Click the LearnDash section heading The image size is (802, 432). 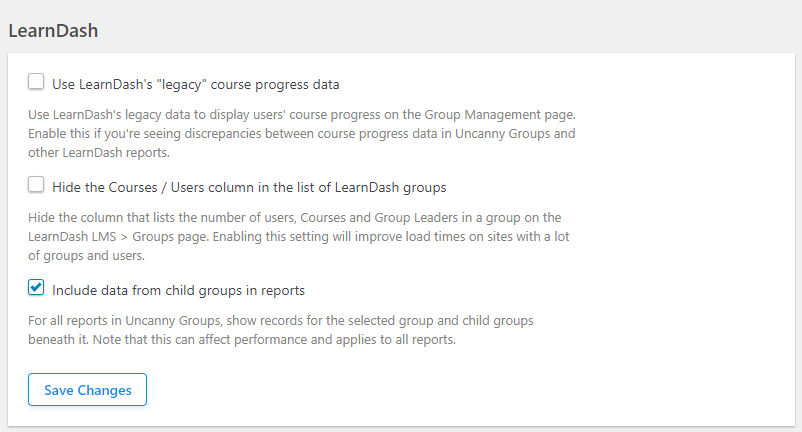[x=53, y=30]
